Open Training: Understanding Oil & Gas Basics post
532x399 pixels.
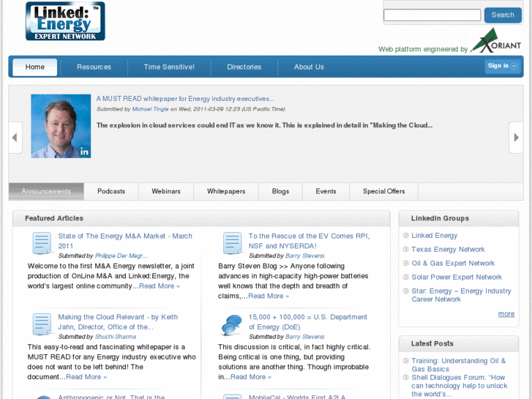point(458,365)
